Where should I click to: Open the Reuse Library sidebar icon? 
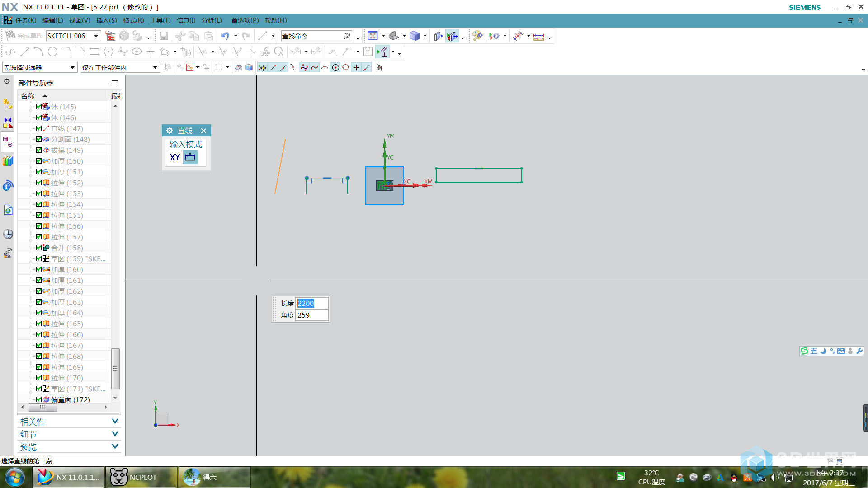[x=8, y=161]
